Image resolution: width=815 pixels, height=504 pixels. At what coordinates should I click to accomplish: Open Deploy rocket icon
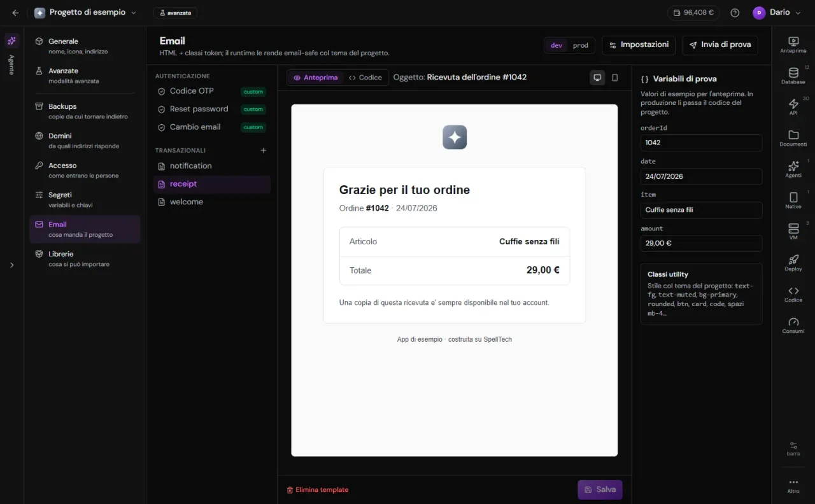pos(793,263)
